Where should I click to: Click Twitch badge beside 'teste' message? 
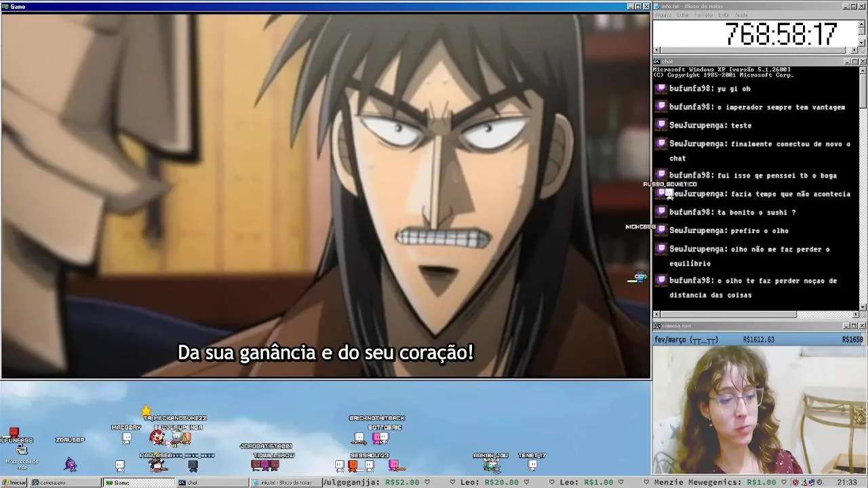click(x=662, y=125)
